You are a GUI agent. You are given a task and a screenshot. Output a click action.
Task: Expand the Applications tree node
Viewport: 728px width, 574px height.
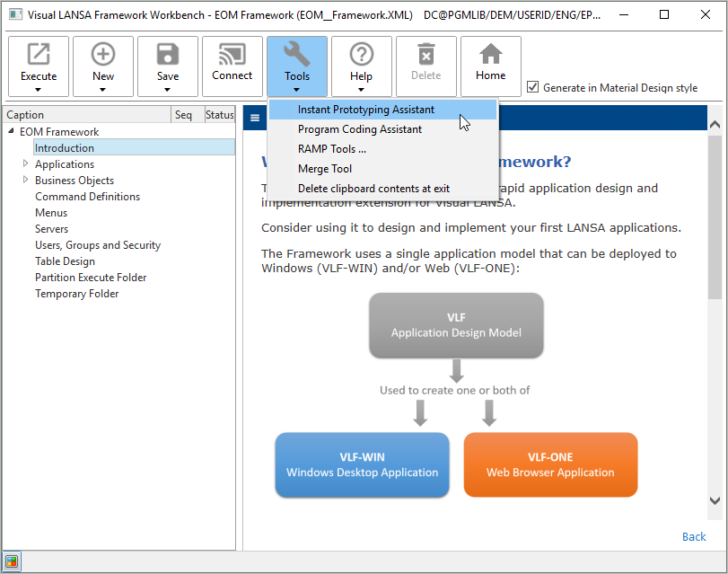click(x=25, y=163)
